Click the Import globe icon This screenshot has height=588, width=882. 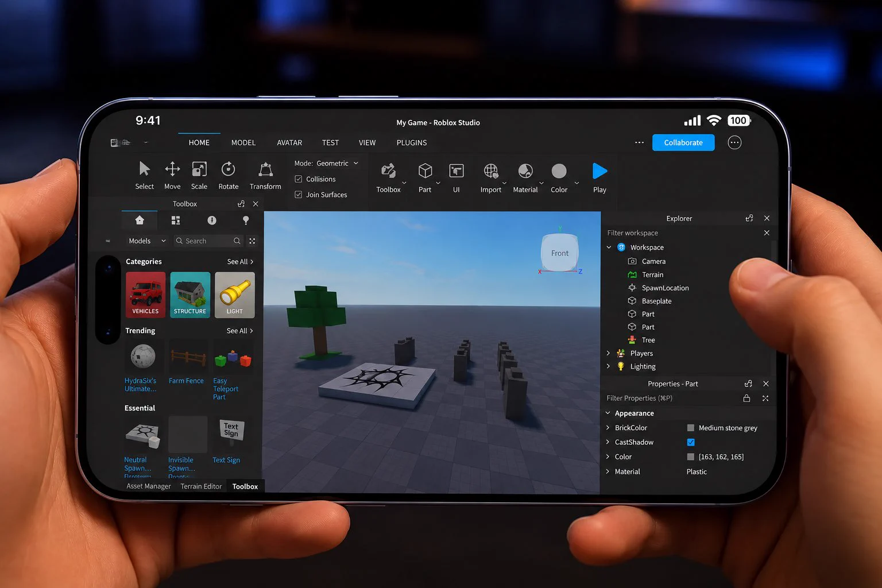491,171
